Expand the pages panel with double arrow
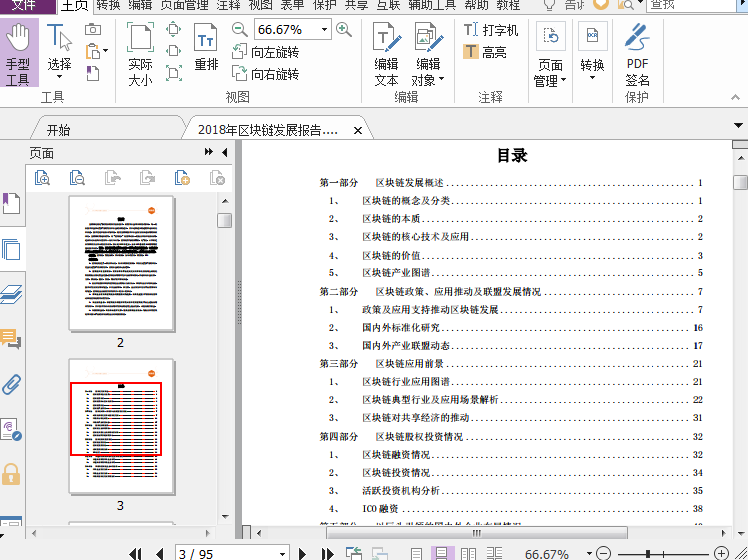748x560 pixels. tap(209, 152)
